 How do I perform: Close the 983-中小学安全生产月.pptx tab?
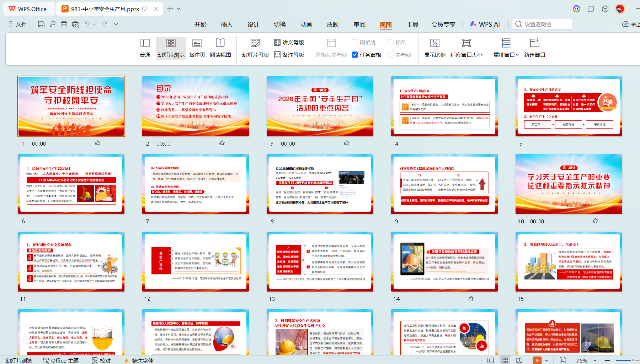[x=156, y=9]
